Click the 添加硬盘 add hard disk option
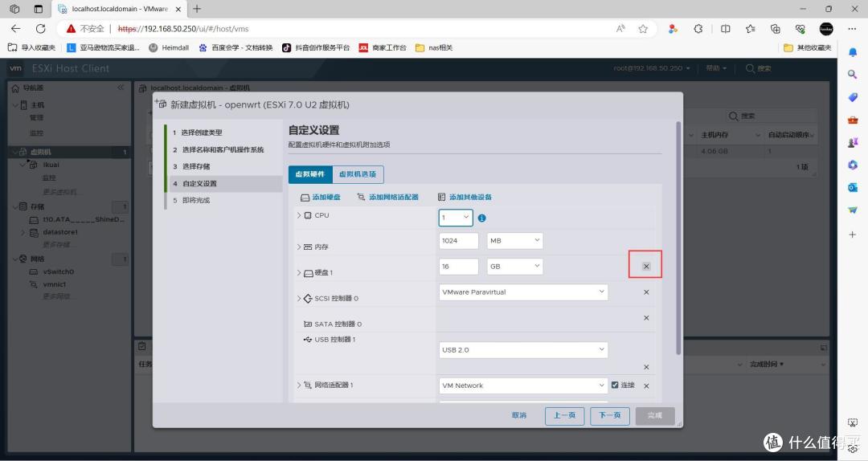 coord(321,197)
